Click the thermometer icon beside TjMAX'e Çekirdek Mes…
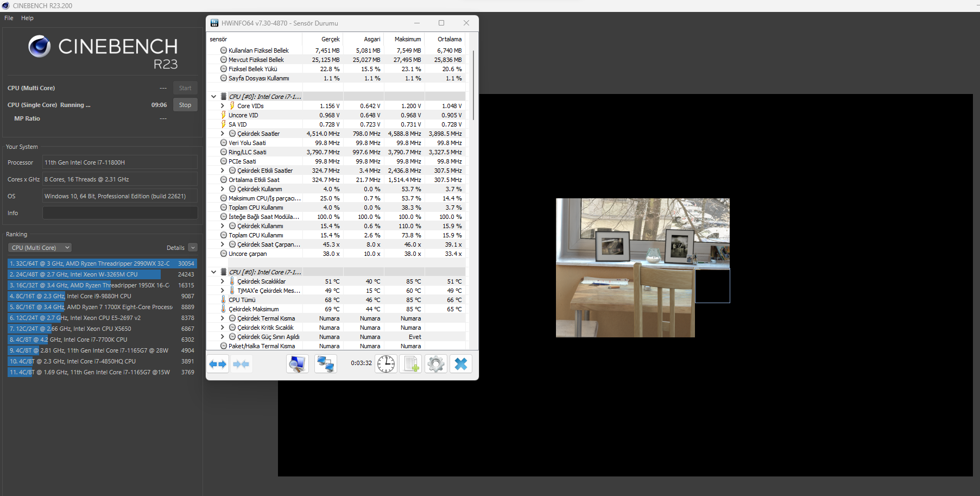 232,291
